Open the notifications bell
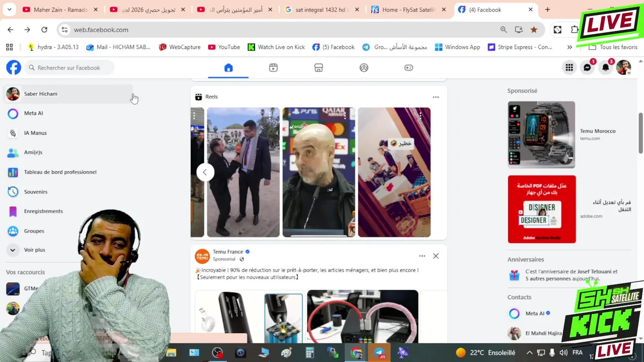Image resolution: width=644 pixels, height=362 pixels. 605,67
